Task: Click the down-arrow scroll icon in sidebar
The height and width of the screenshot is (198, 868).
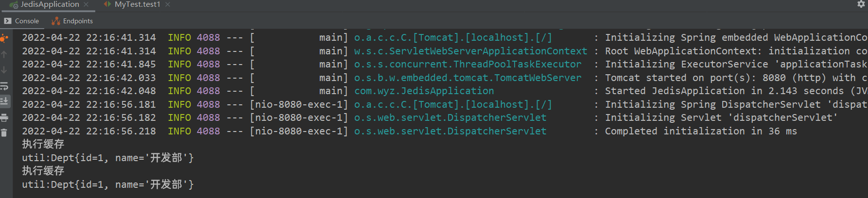Action: point(4,70)
